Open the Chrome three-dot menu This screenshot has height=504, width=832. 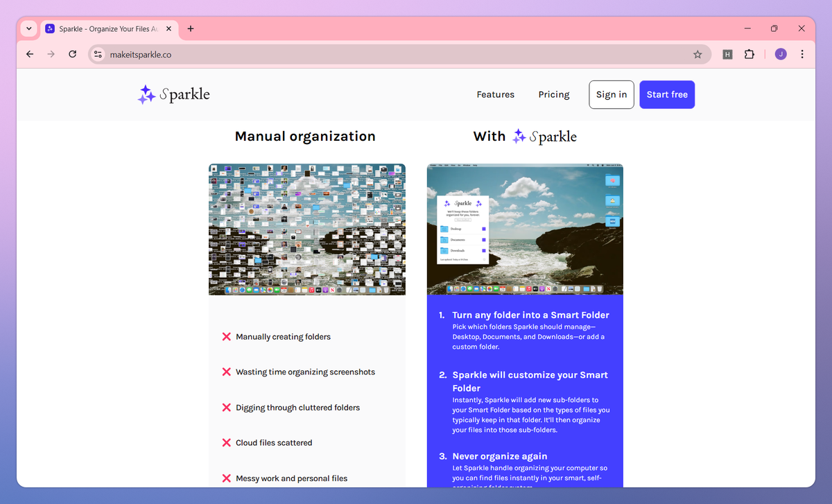[x=802, y=54]
